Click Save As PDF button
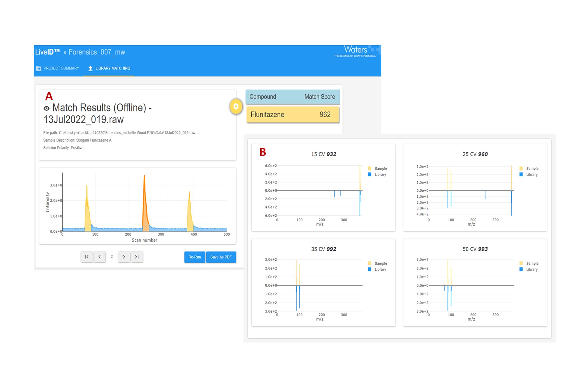Image resolution: width=588 pixels, height=392 pixels. tap(221, 257)
